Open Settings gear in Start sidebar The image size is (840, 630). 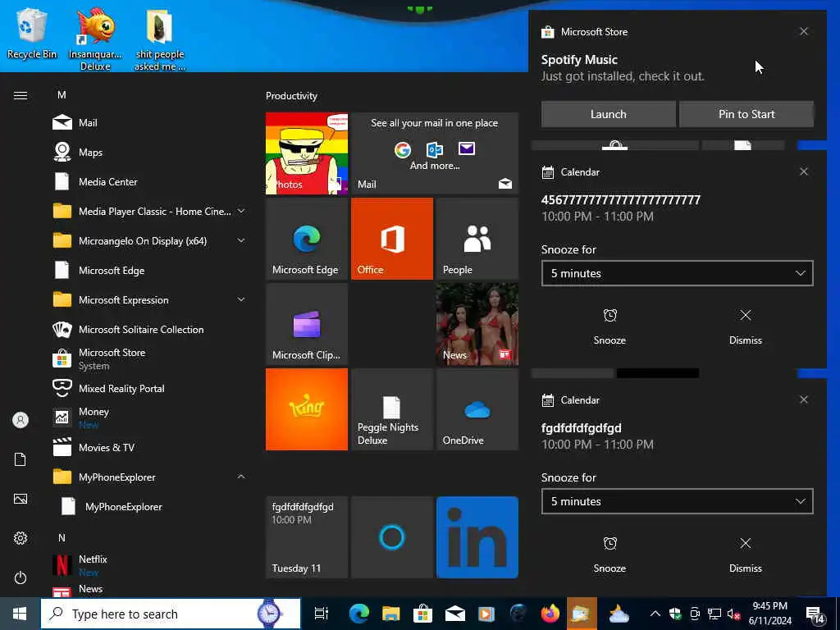21,538
